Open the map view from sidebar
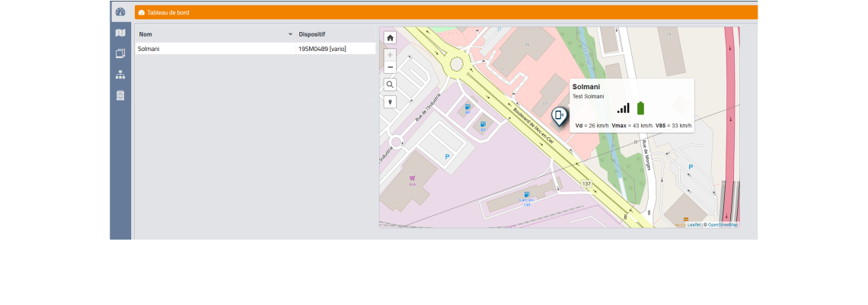The image size is (868, 305). [x=120, y=33]
